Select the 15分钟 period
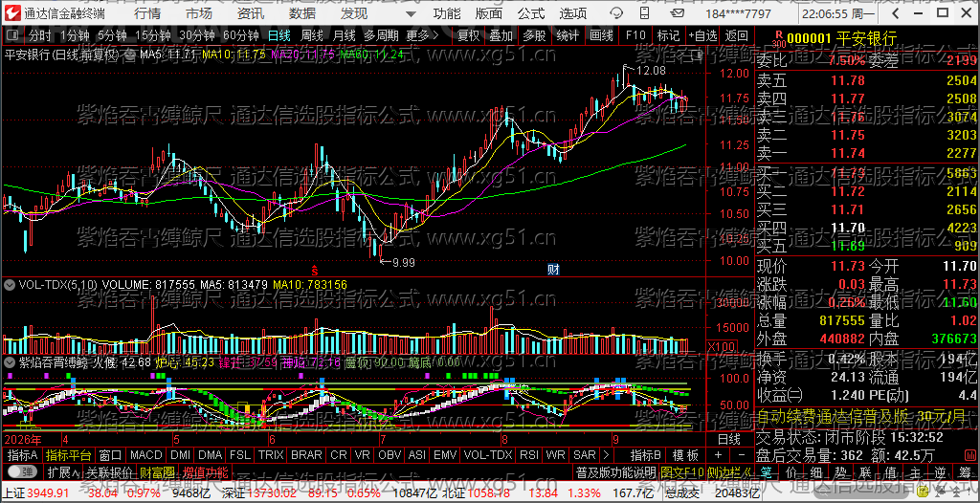This screenshot has width=980, height=503. click(x=153, y=35)
